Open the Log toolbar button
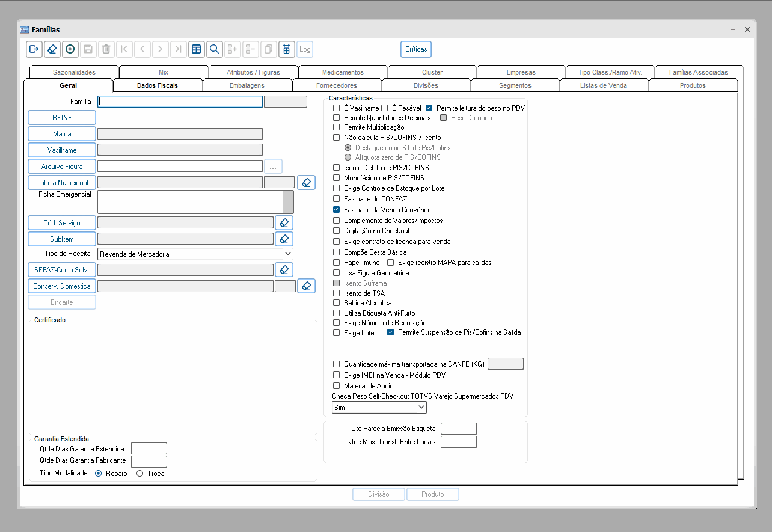The width and height of the screenshot is (772, 532). click(305, 49)
